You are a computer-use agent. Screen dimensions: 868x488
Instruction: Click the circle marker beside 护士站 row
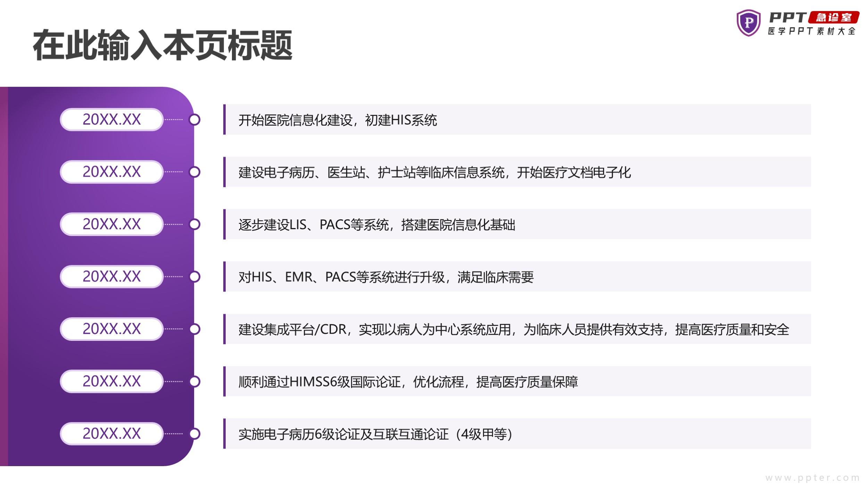coord(194,172)
